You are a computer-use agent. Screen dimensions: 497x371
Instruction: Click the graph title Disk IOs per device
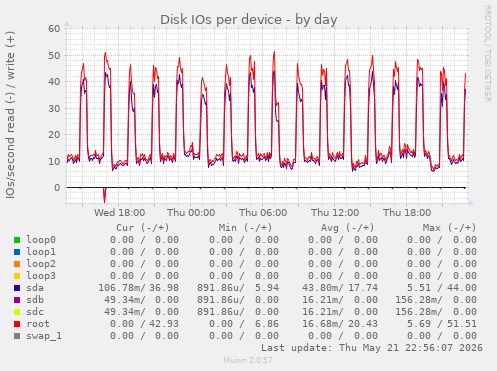[x=249, y=20]
